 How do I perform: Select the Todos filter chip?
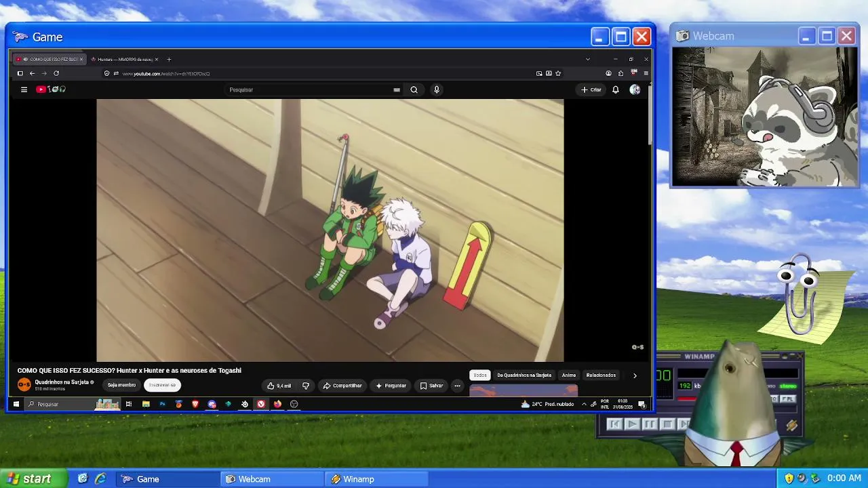pos(480,375)
